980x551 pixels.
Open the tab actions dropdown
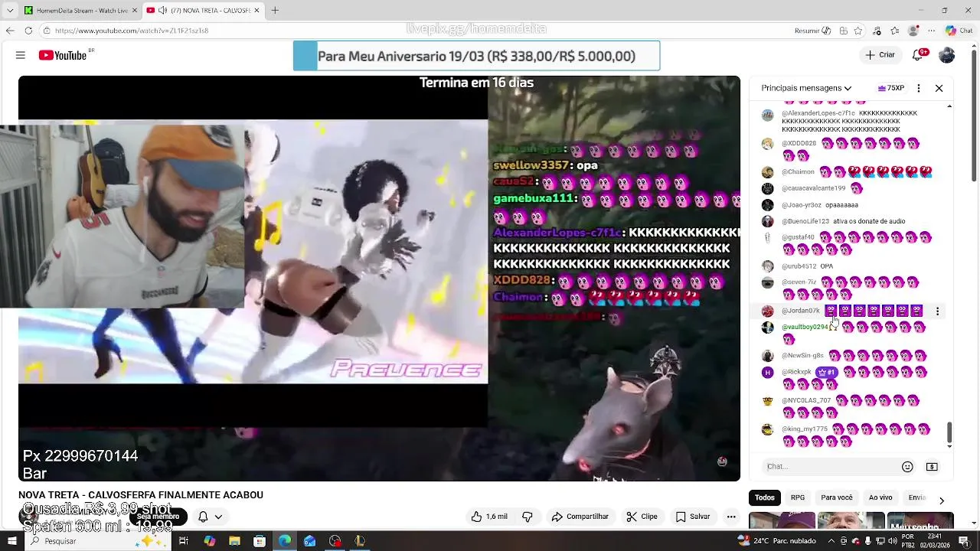coord(10,10)
